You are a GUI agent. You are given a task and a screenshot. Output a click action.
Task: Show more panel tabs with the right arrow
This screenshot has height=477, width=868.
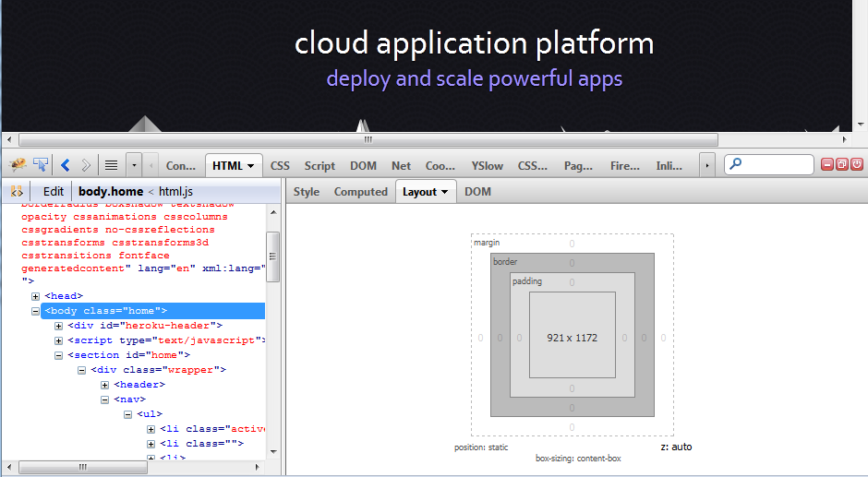click(707, 165)
